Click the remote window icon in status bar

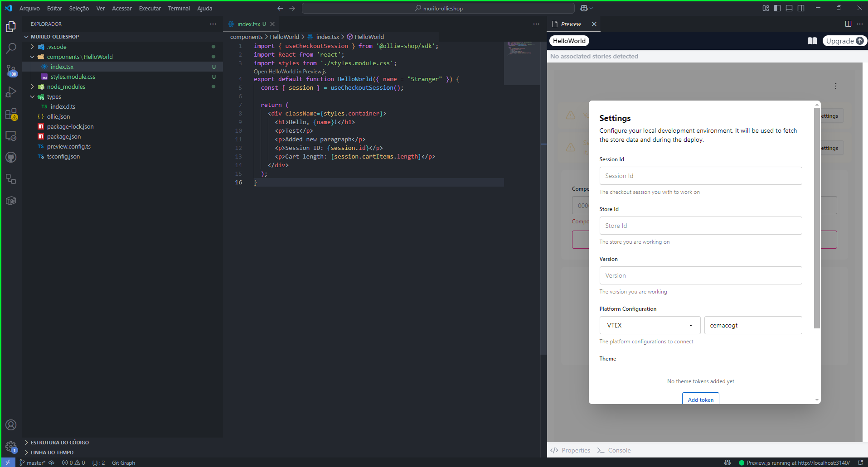[x=8, y=462]
